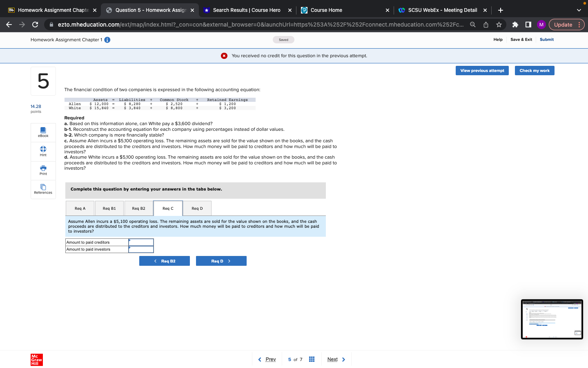The width and height of the screenshot is (588, 368).
Task: Open the question grid navigator icon
Action: (x=312, y=359)
